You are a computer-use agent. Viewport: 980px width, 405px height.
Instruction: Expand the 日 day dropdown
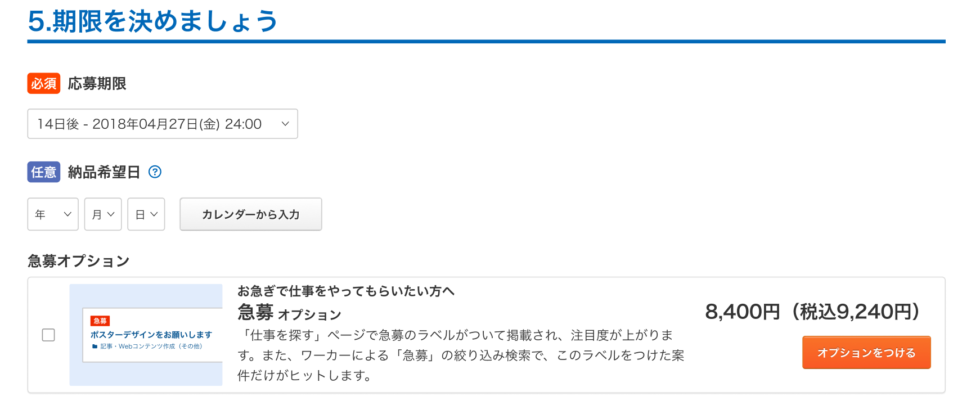click(x=146, y=214)
